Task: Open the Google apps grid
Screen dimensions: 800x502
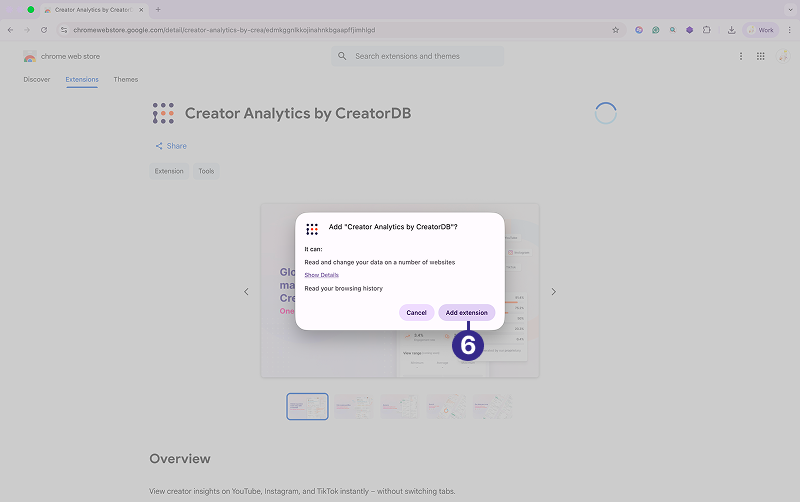Action: coord(760,56)
